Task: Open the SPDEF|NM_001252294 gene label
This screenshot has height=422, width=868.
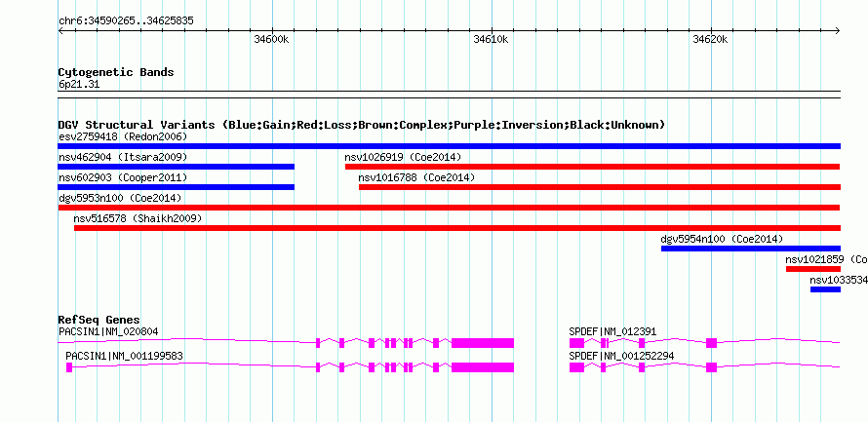Action: (621, 356)
